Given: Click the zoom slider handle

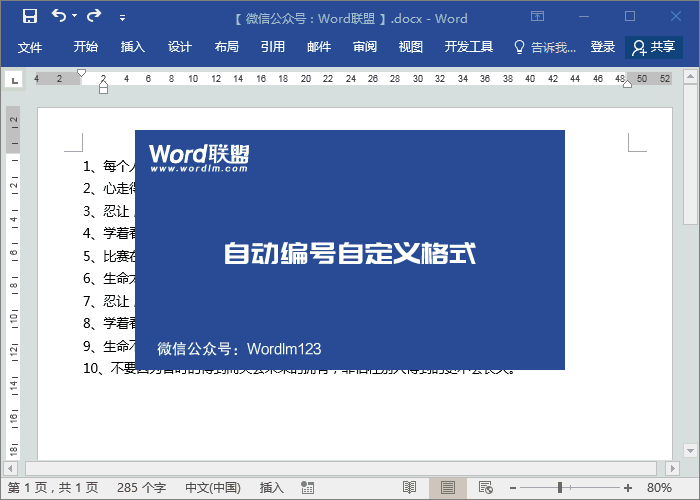Looking at the screenshot, I should 560,488.
